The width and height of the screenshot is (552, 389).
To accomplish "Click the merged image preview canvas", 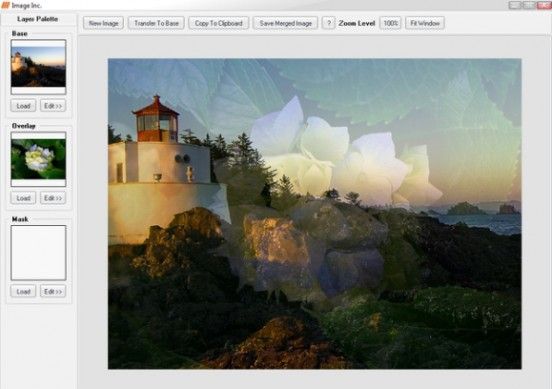I will click(314, 214).
